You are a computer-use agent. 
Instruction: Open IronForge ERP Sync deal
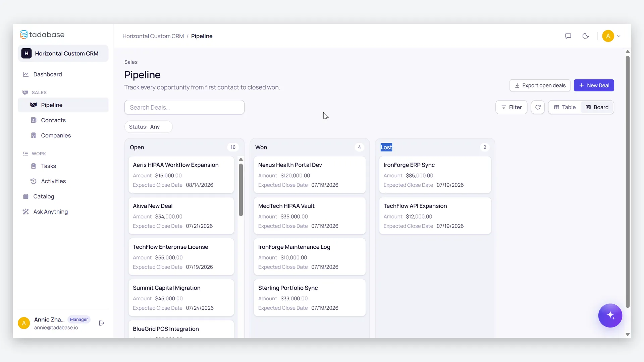pyautogui.click(x=435, y=175)
